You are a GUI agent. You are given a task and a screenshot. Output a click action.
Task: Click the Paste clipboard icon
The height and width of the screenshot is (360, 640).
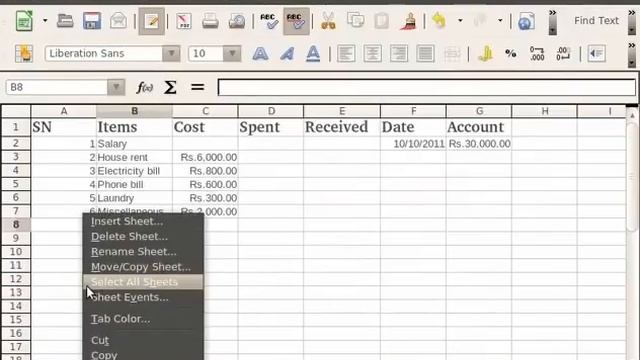click(382, 20)
